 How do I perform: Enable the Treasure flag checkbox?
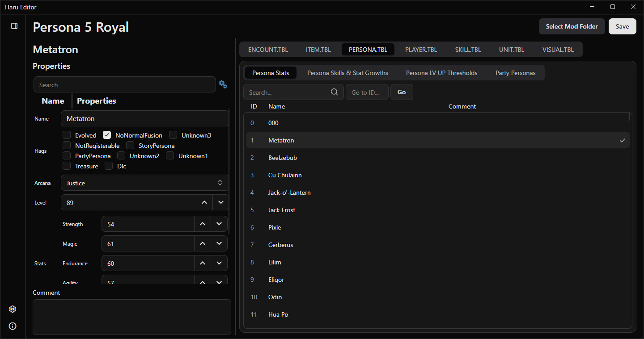(67, 166)
